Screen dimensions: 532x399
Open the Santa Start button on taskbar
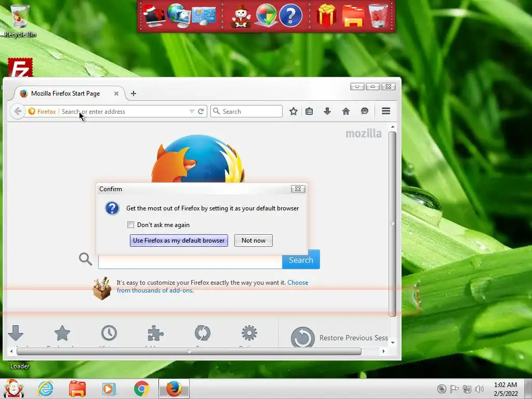(13, 389)
